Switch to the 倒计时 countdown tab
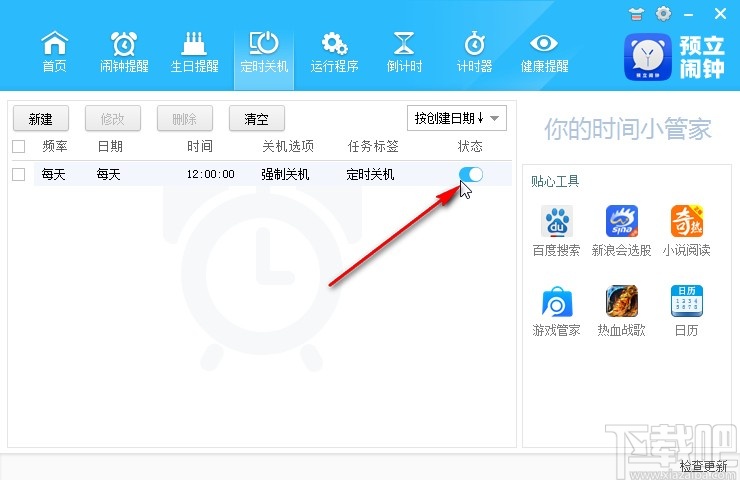Screen dimensions: 740x480 [404, 52]
